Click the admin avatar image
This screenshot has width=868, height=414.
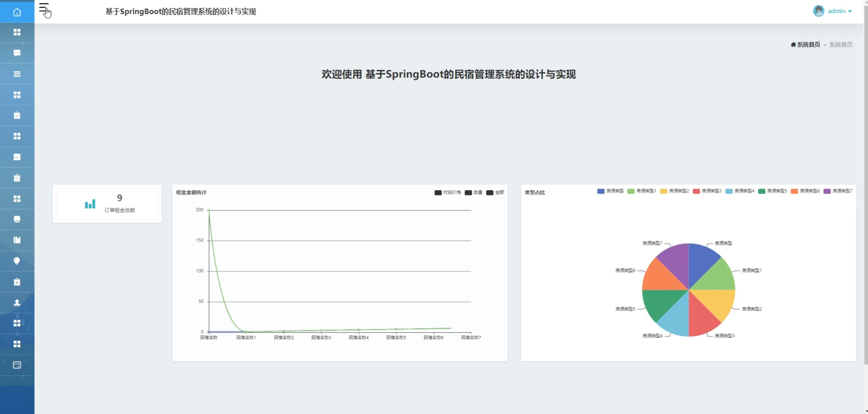coord(818,11)
